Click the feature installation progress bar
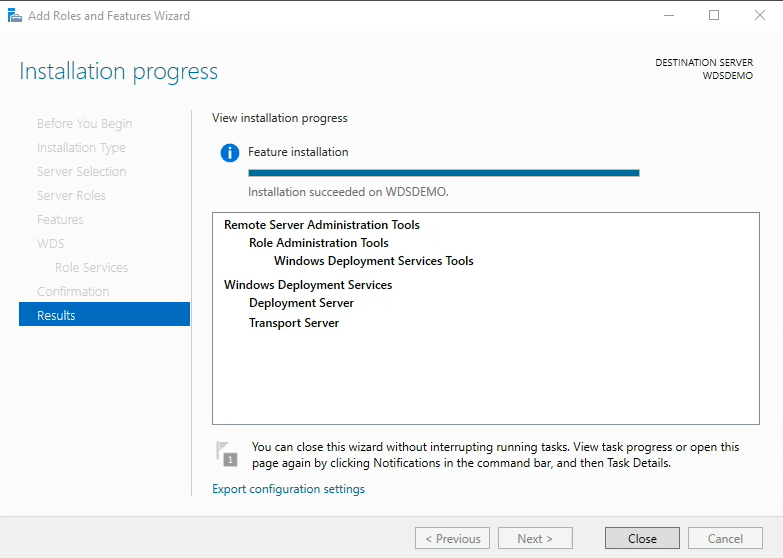This screenshot has width=783, height=558. tap(443, 173)
